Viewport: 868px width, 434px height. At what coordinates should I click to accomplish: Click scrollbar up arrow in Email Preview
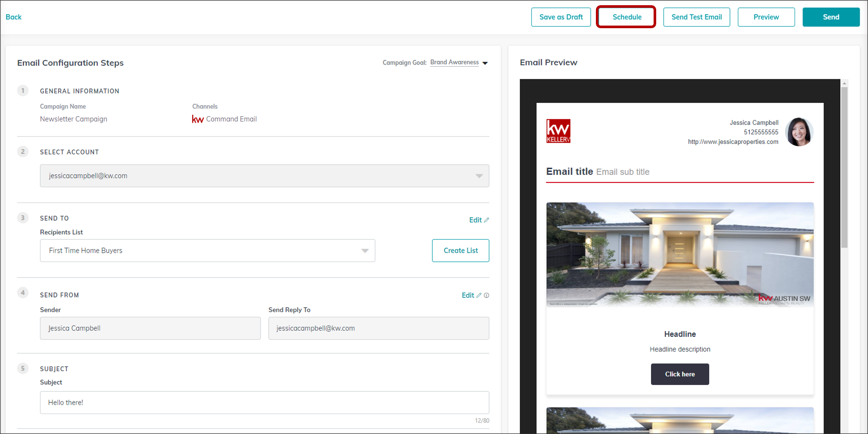click(x=844, y=83)
